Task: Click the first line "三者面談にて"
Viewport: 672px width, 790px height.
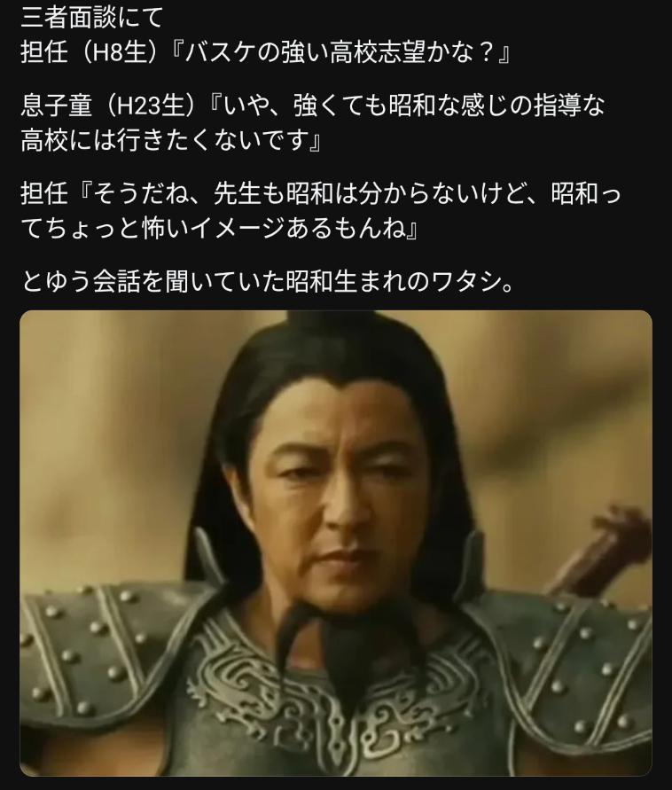Action: tap(91, 17)
